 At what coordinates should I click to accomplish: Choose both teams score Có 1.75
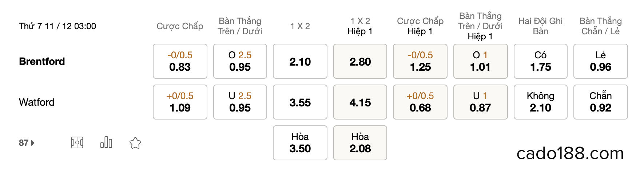tap(541, 61)
